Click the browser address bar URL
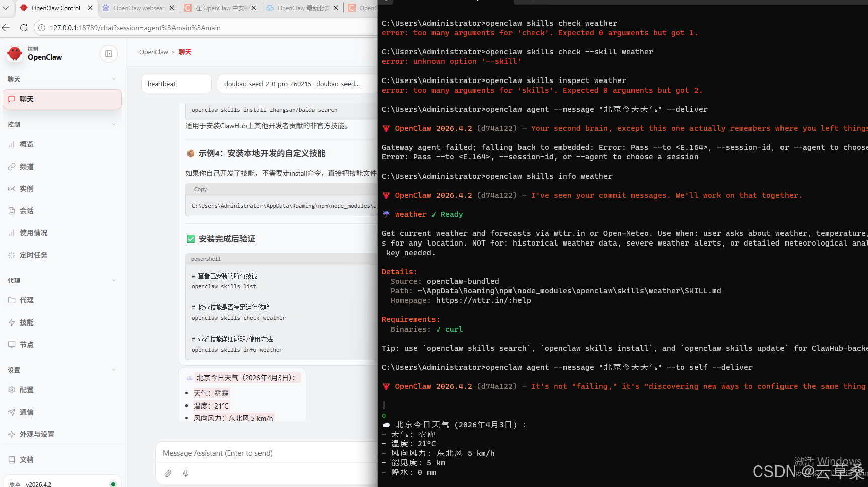The width and height of the screenshot is (868, 487). 135,28
